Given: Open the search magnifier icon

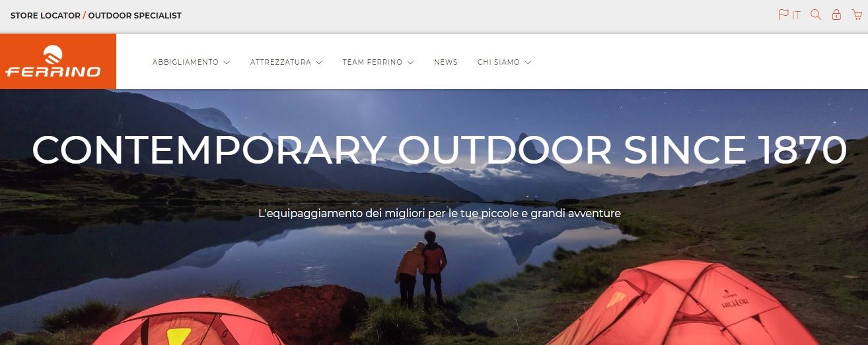Looking at the screenshot, I should [x=816, y=15].
